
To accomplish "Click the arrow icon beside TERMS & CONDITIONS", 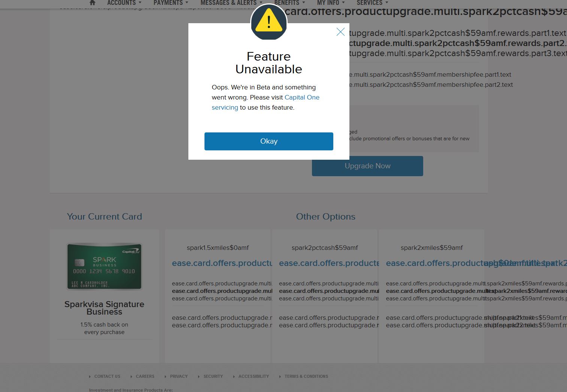I will click(280, 377).
